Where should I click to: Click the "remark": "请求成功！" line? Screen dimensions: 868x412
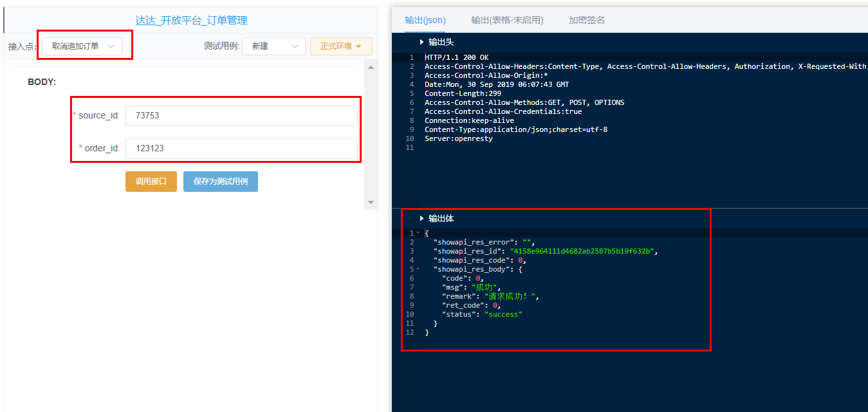(x=490, y=296)
